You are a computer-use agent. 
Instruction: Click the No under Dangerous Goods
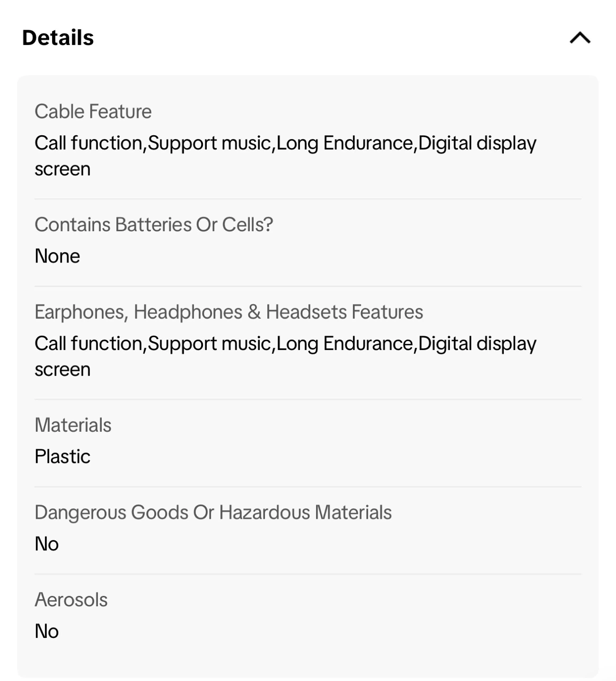pyautogui.click(x=46, y=544)
